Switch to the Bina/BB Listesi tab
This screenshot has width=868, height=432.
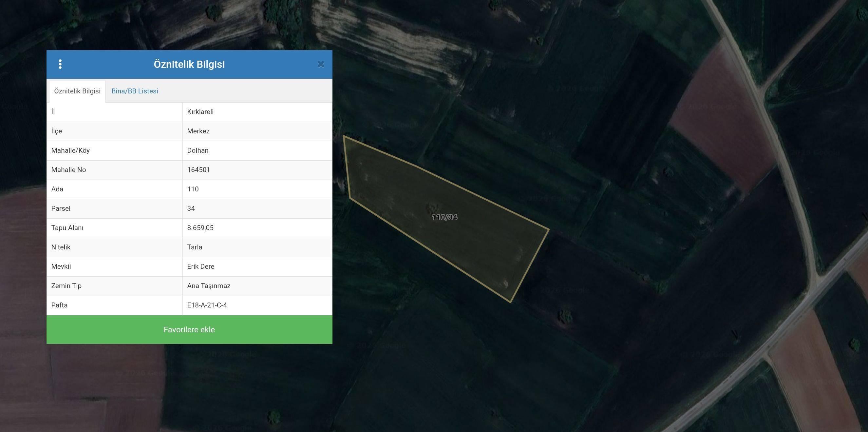[135, 91]
